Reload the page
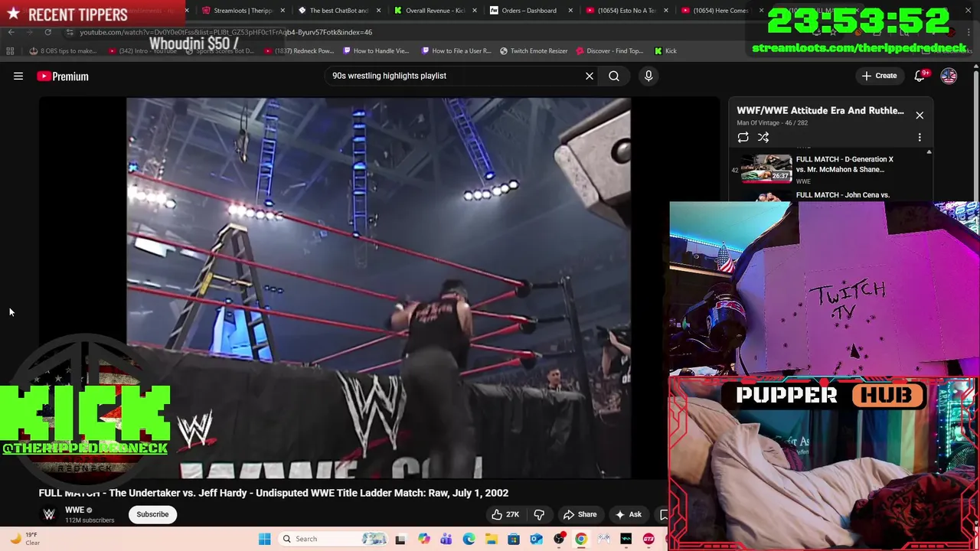 click(x=47, y=32)
